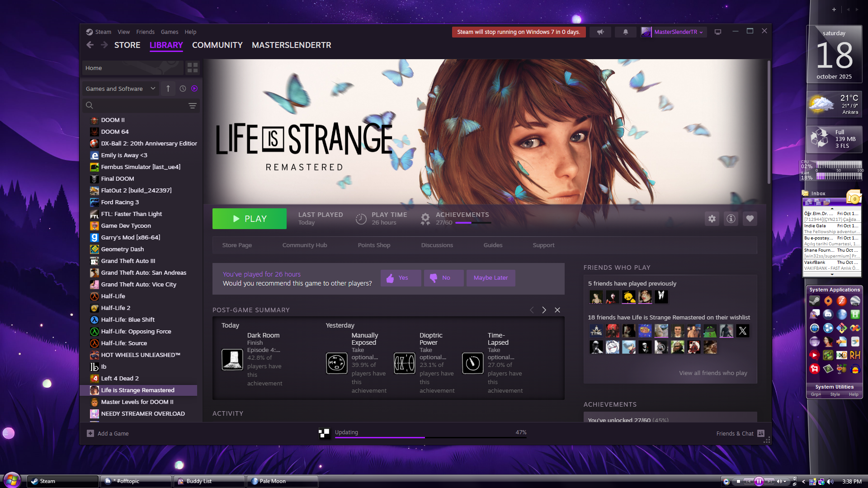The image size is (868, 488).
Task: Switch to the STORE tab
Action: [x=127, y=45]
